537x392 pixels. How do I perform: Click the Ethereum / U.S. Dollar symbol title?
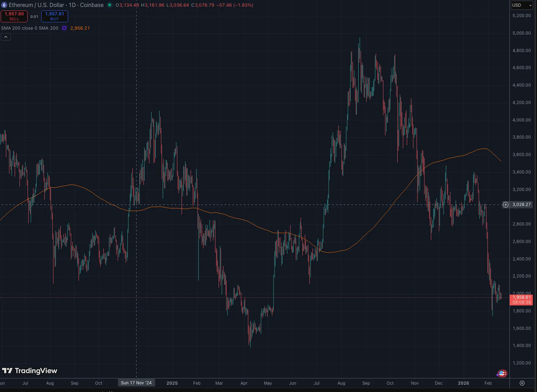tap(56, 5)
